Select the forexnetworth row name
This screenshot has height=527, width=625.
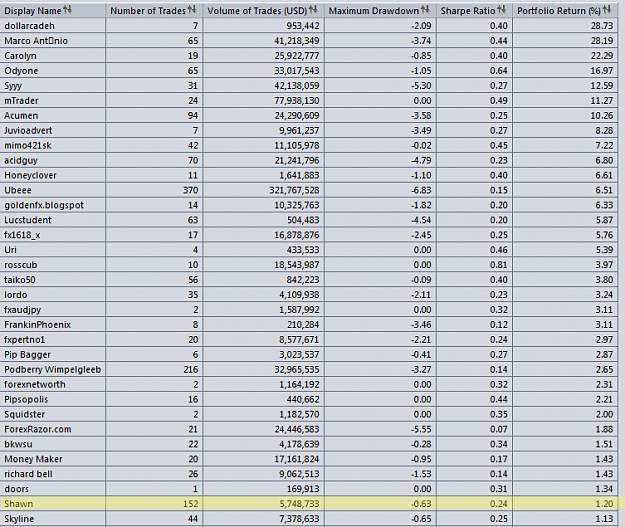click(35, 385)
